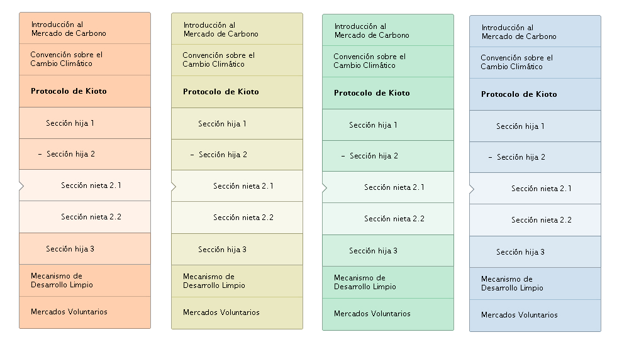Screen dimensions: 634x364
Task: Open Protocolo de Kioto in blue menu
Action: tap(535, 94)
